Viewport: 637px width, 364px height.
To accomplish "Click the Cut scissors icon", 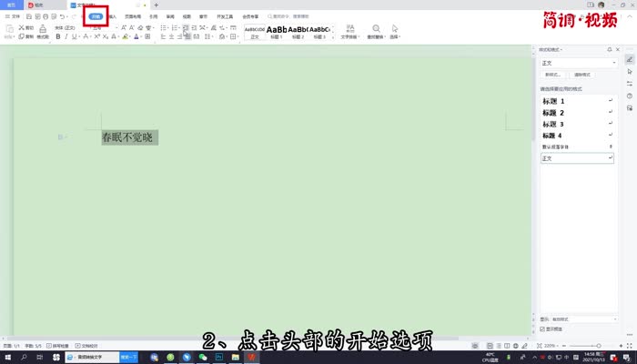I will (x=21, y=28).
